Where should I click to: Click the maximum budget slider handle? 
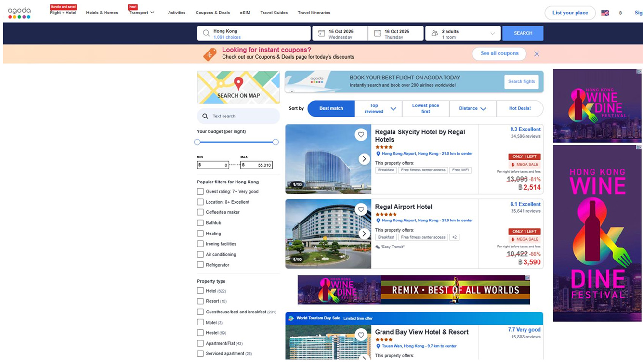276,142
